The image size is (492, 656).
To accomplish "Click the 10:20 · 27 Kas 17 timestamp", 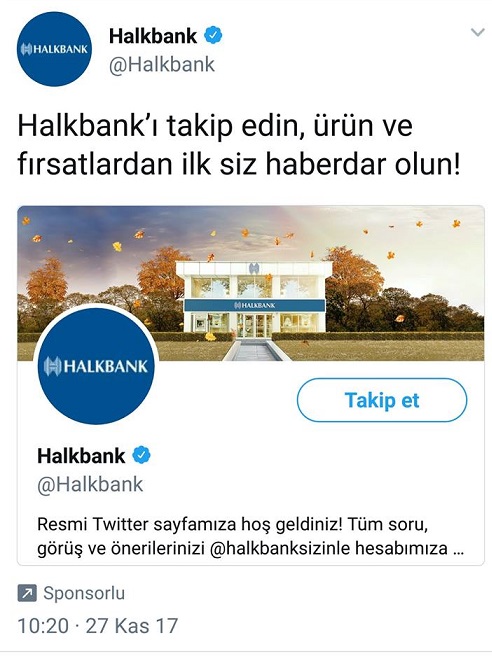I will (x=97, y=626).
